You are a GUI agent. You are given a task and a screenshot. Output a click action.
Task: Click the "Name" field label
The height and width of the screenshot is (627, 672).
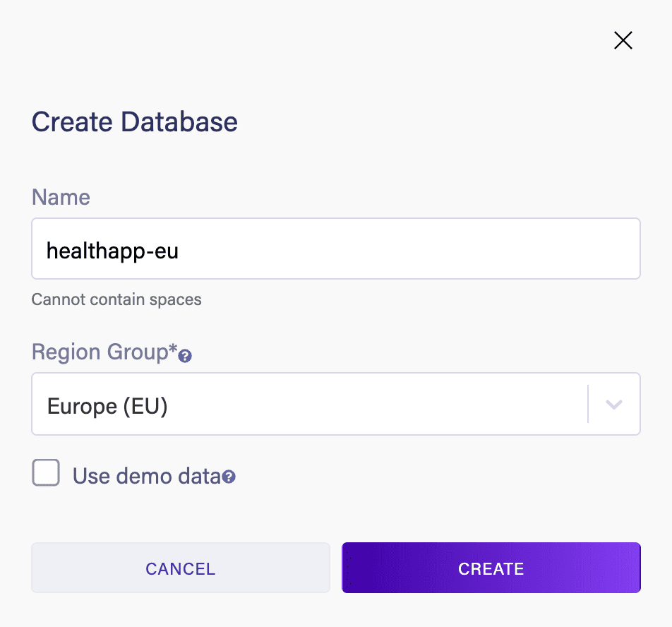click(61, 197)
